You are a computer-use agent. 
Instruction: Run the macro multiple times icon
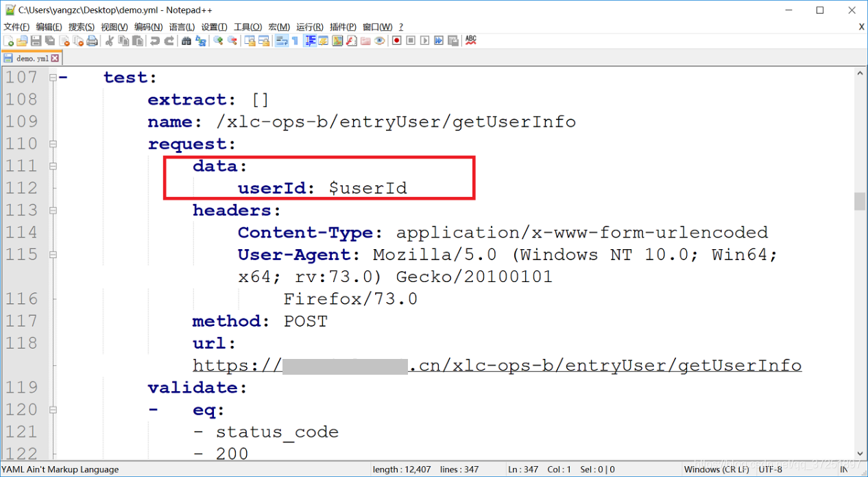click(439, 41)
